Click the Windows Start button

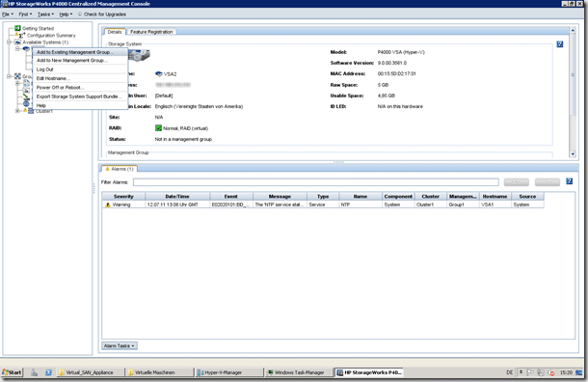pyautogui.click(x=12, y=372)
